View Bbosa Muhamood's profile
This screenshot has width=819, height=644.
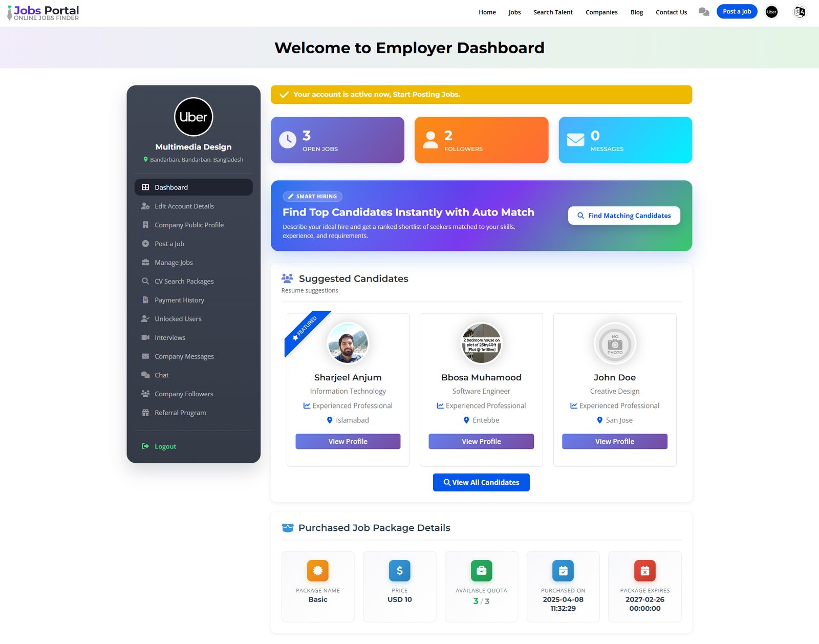[481, 441]
